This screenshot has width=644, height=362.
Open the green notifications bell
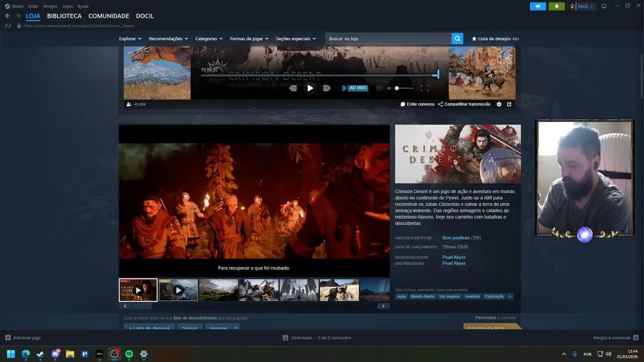[556, 7]
